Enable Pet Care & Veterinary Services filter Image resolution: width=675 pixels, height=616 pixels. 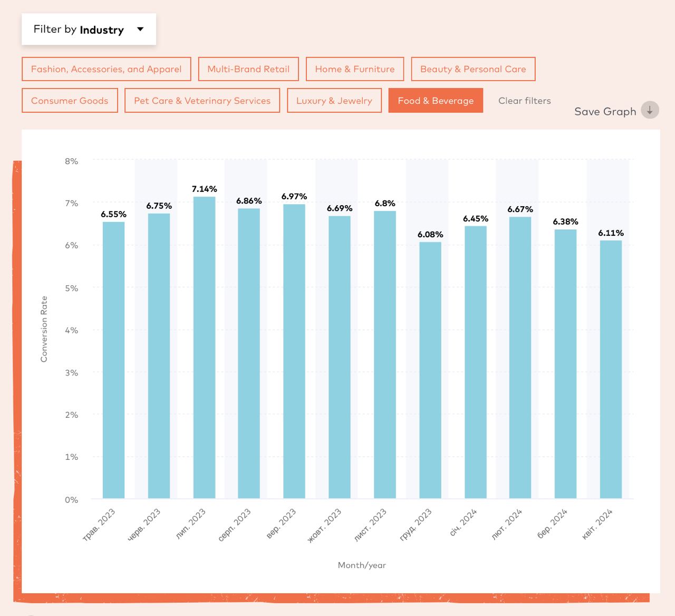coord(202,101)
